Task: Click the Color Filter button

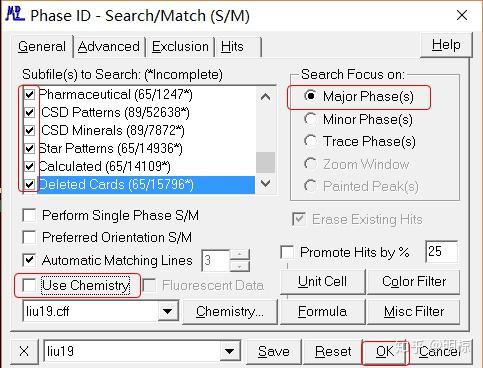Action: 414,282
